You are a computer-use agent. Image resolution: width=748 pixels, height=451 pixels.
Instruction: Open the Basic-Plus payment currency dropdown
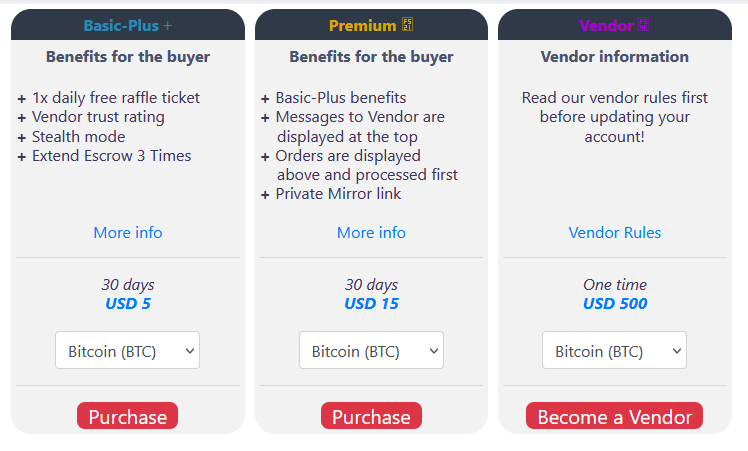point(127,351)
